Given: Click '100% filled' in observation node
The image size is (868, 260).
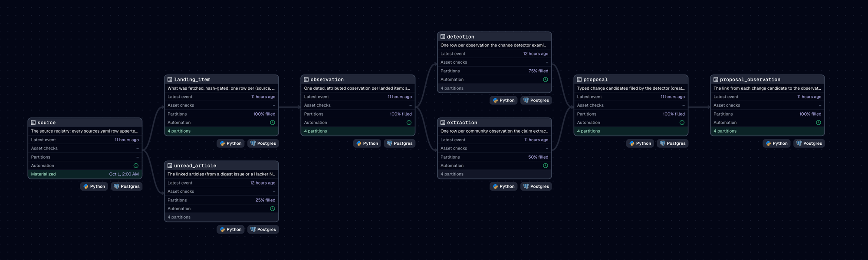Looking at the screenshot, I should (x=401, y=114).
